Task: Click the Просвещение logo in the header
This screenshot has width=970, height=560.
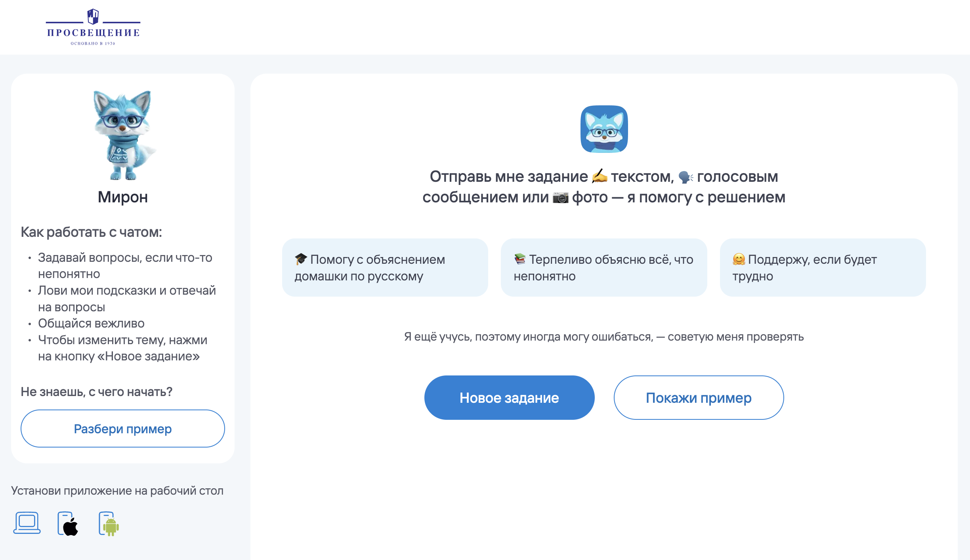Action: pyautogui.click(x=93, y=27)
